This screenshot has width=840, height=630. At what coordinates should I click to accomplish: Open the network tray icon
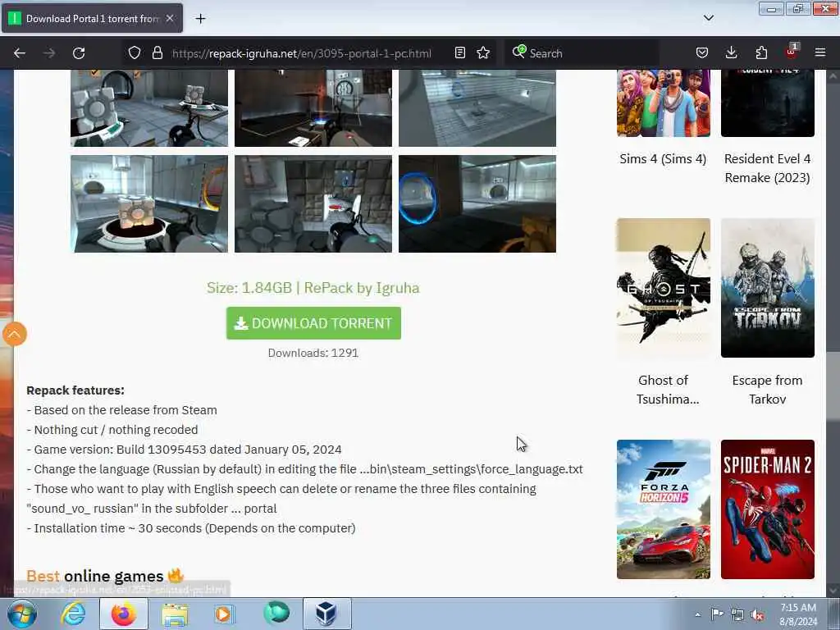[x=737, y=615]
